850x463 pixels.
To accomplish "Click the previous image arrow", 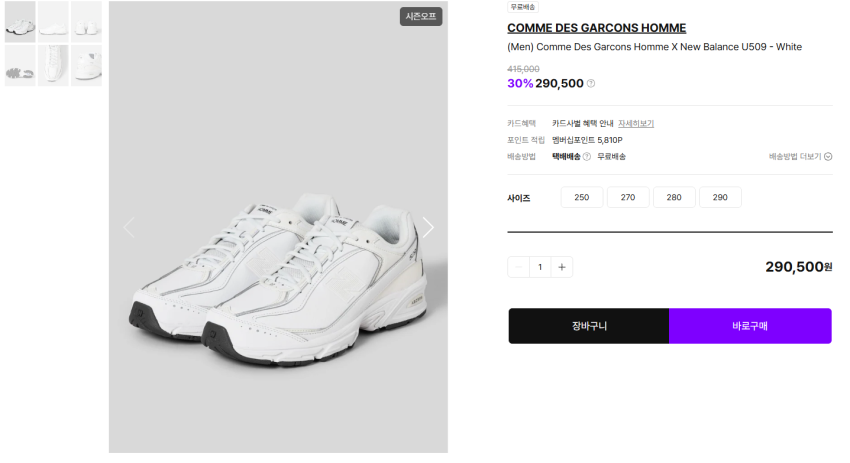I will 128,228.
